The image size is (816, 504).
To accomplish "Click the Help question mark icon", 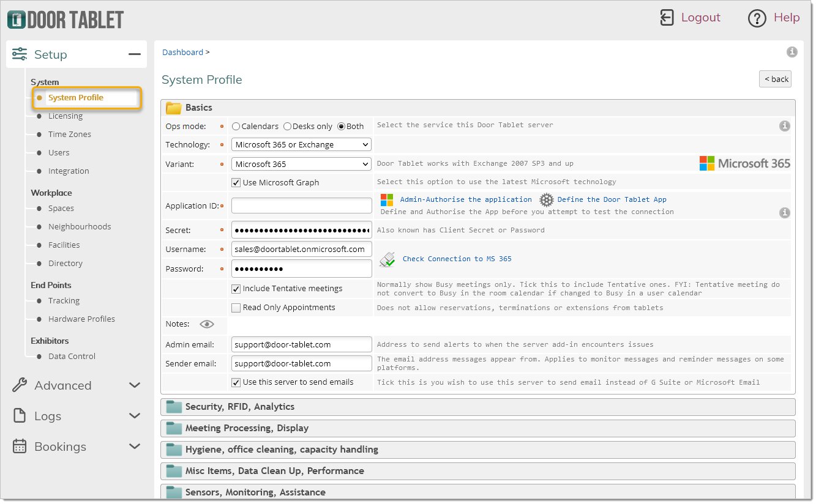I will pyautogui.click(x=757, y=18).
